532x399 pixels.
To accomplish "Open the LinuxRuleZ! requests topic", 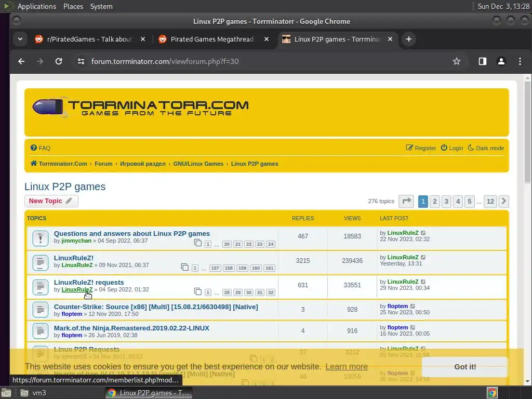I will pos(89,282).
